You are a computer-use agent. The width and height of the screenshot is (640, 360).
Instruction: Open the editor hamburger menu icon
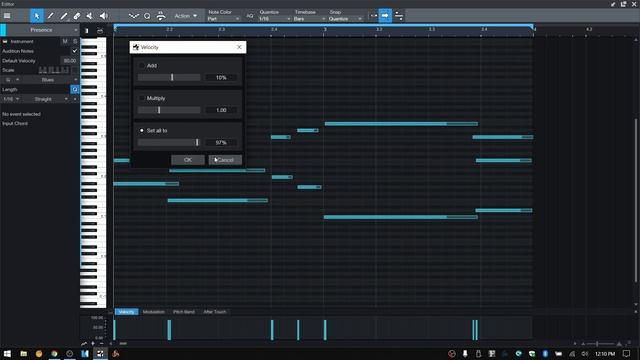7,16
